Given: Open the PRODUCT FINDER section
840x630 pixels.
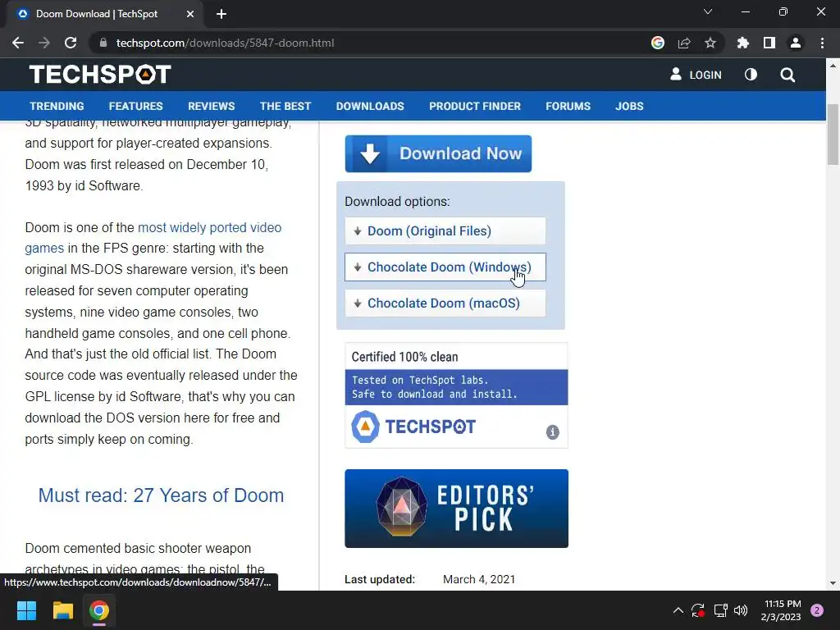Looking at the screenshot, I should (475, 106).
